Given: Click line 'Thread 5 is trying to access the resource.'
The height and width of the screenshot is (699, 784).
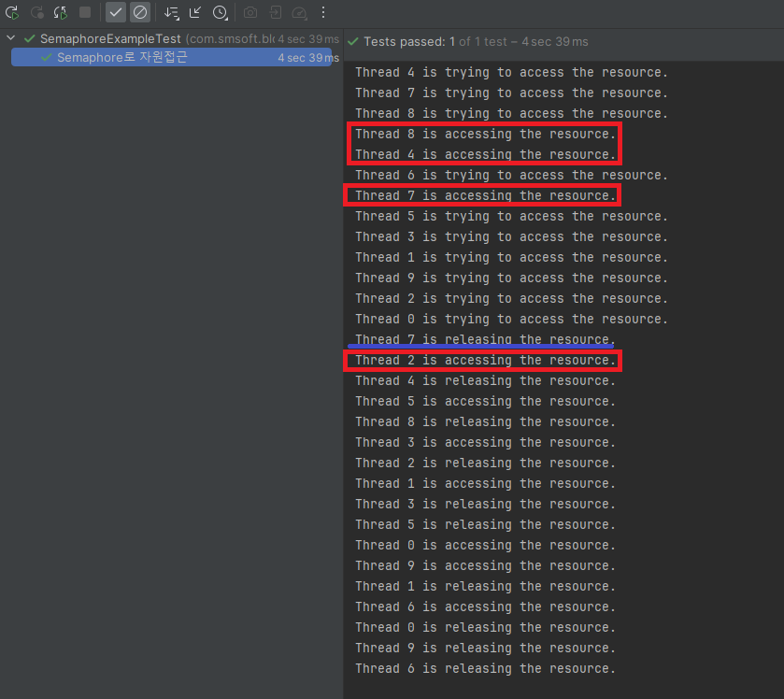Looking at the screenshot, I should [511, 217].
